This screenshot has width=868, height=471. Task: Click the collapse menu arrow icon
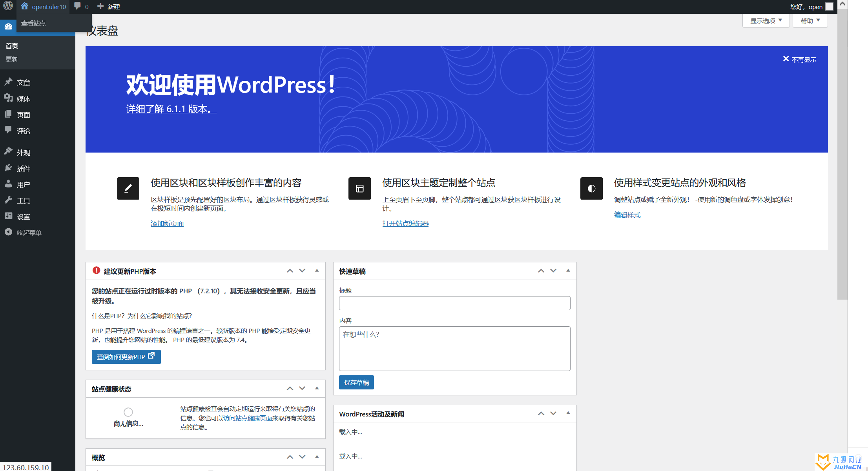click(x=8, y=232)
